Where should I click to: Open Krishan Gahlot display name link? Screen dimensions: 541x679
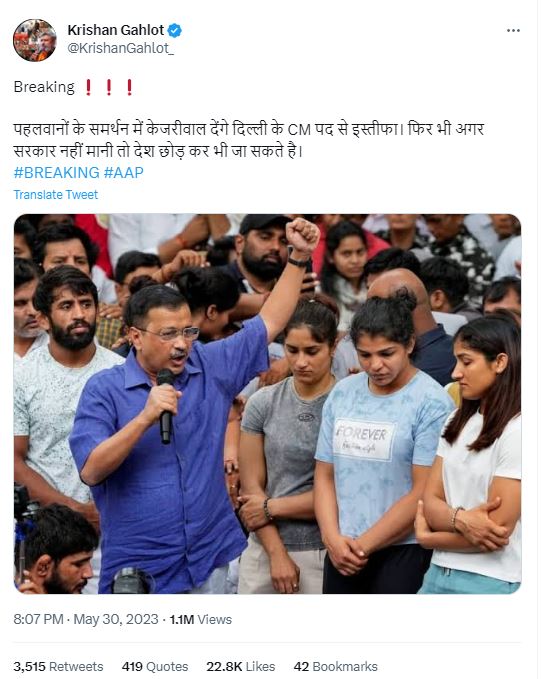(x=116, y=30)
